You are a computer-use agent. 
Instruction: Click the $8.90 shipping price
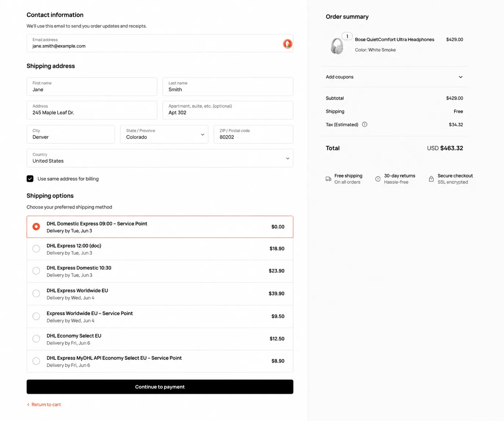coord(278,361)
